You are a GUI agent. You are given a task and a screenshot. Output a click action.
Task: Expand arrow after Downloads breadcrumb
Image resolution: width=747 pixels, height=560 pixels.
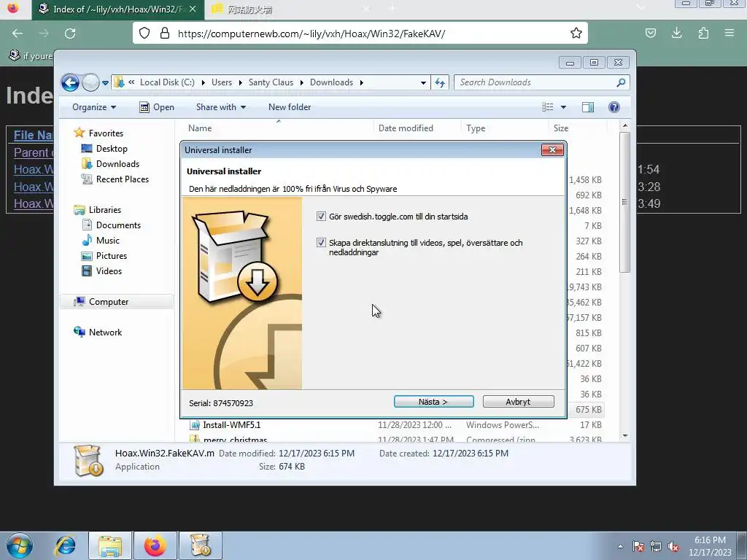tap(362, 83)
